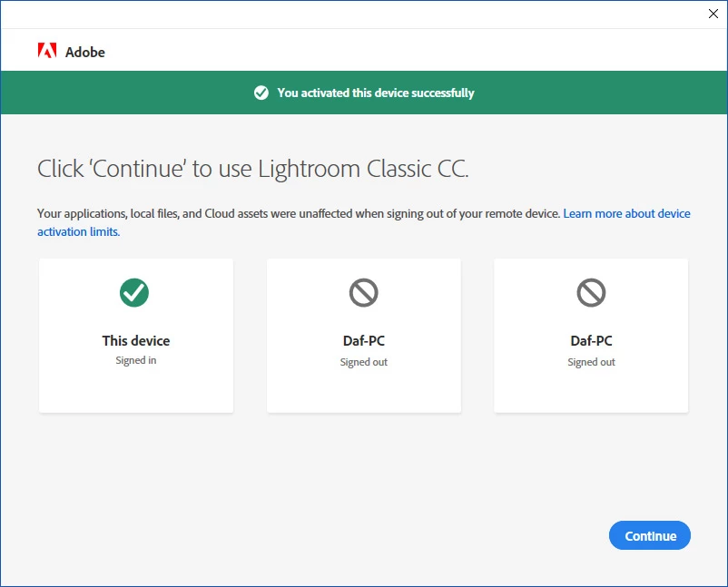Click the 'Adobe' wordmark text
The image size is (728, 587).
click(85, 52)
